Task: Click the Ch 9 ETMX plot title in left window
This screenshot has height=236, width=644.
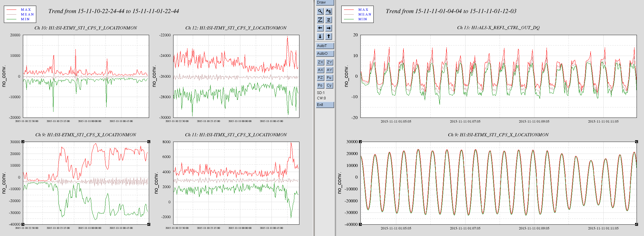Action: (86, 135)
